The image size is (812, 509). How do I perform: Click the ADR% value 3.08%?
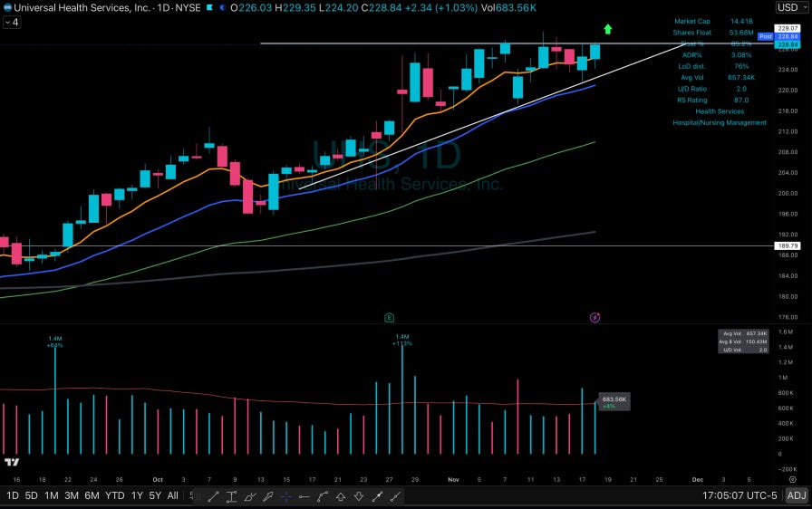741,55
